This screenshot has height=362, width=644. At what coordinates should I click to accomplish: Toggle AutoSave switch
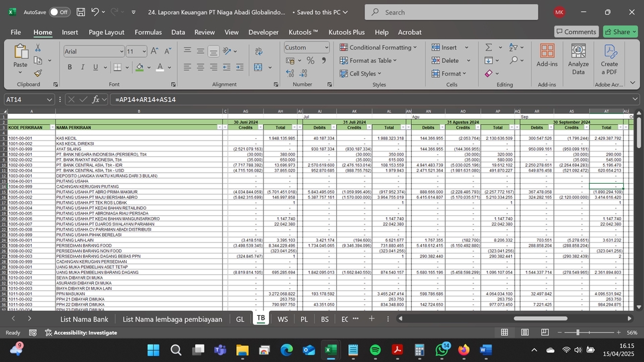(x=60, y=12)
